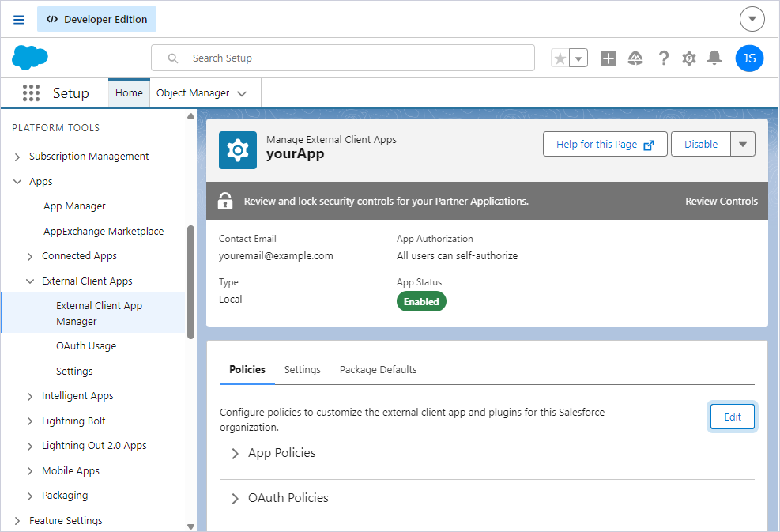Click sidebar scrollbar up arrow

(x=190, y=116)
